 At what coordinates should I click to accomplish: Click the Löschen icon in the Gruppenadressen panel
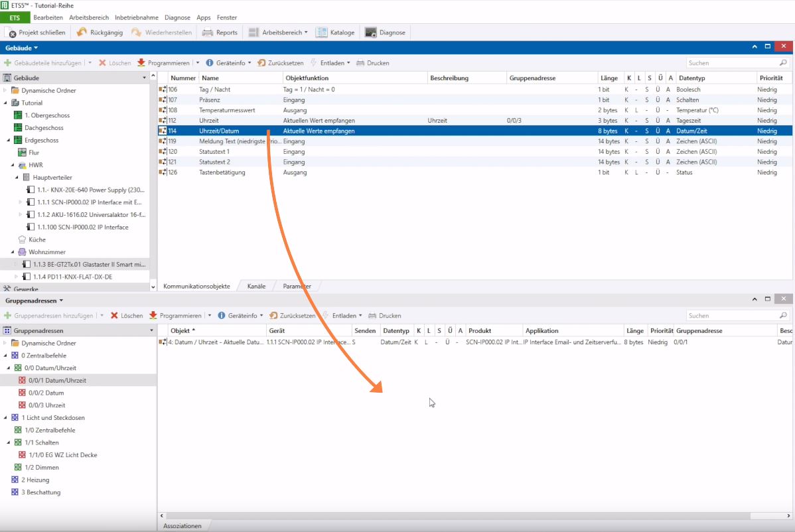[114, 316]
